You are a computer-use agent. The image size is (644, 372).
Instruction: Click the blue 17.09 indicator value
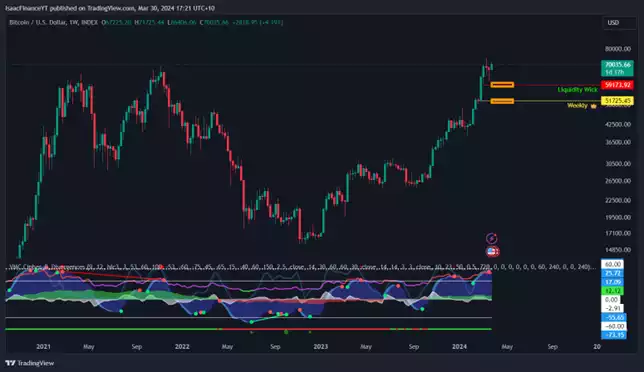point(612,282)
